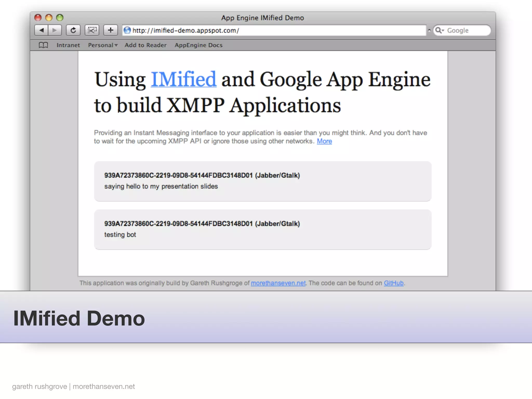Click the search magnifier dropdown in Google field
This screenshot has height=399, width=532.
[x=440, y=30]
